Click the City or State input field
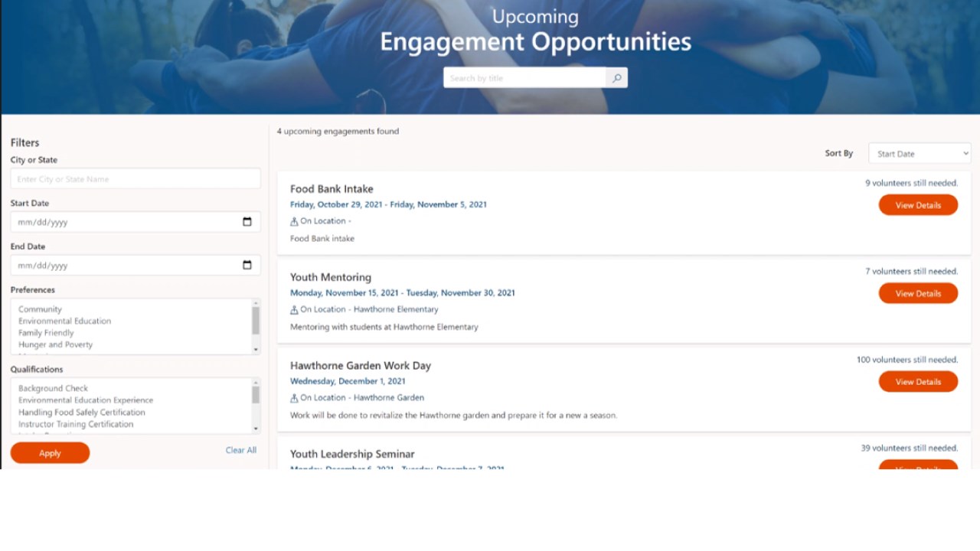The image size is (980, 551). click(136, 179)
